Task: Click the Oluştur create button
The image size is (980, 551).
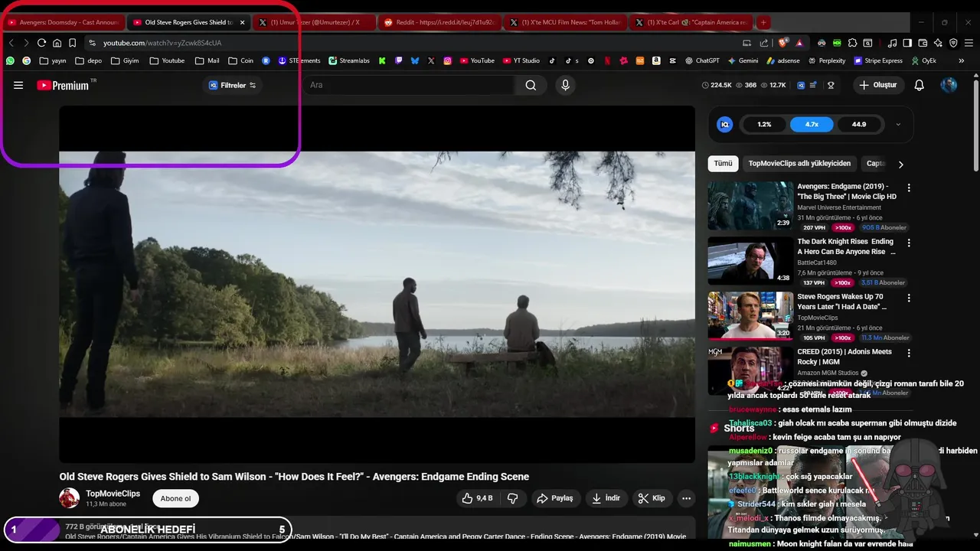Action: coord(877,85)
